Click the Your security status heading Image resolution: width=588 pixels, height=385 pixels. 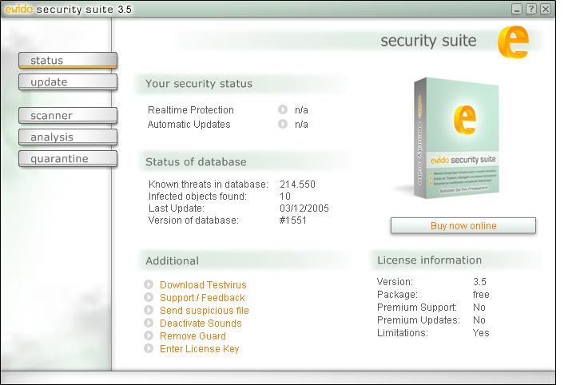[x=199, y=84]
